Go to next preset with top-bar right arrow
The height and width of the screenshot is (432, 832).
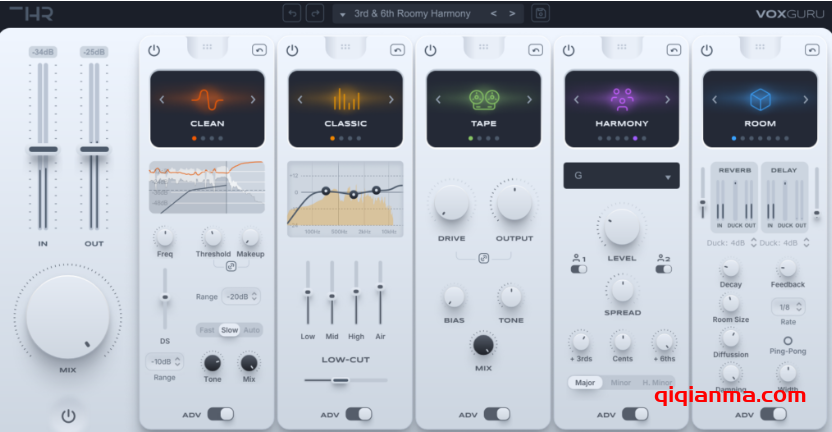point(512,14)
